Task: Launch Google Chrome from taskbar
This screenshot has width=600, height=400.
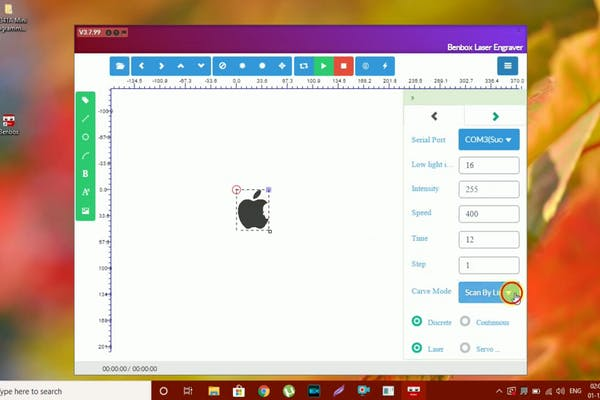Action: coord(264,391)
